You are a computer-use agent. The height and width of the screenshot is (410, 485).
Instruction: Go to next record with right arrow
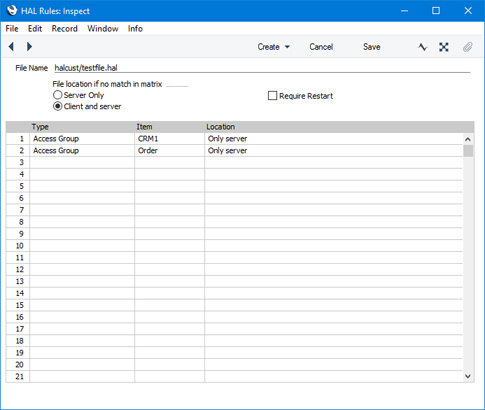coord(29,47)
